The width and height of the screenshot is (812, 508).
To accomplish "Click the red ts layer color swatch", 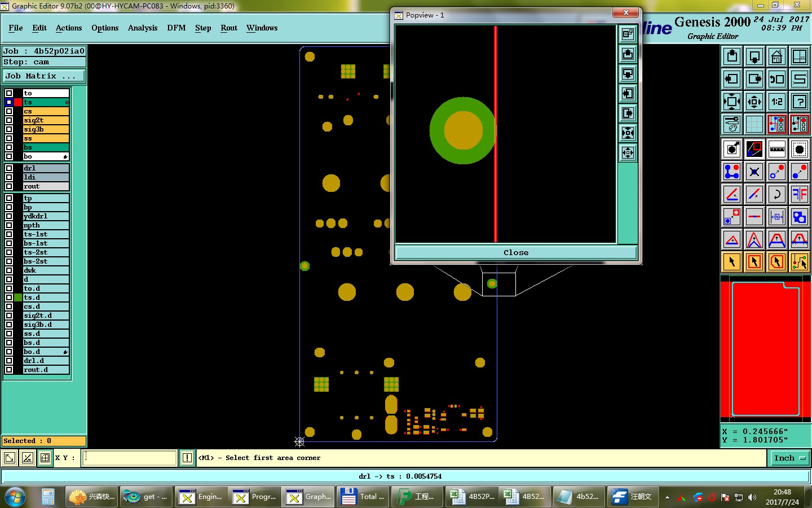I will tap(18, 102).
